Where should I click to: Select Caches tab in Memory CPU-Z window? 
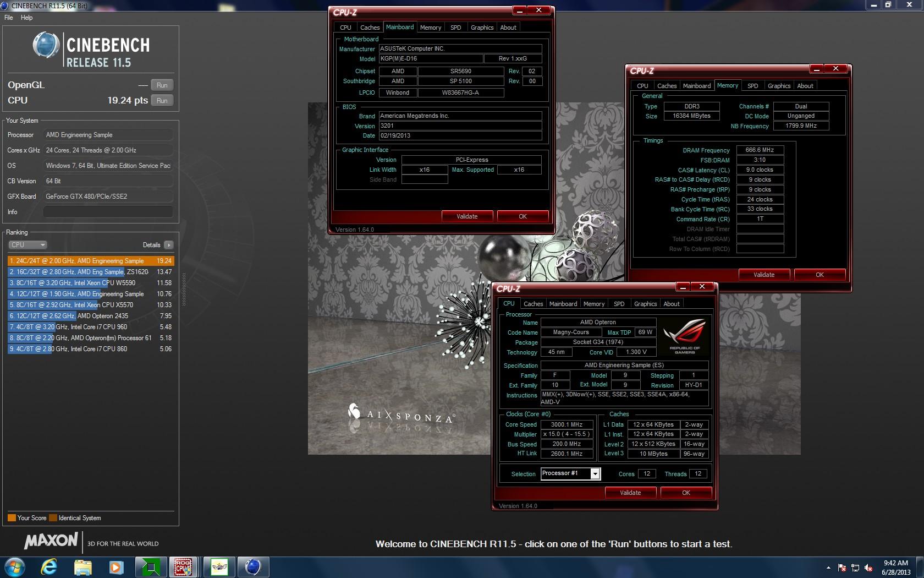[x=667, y=86]
